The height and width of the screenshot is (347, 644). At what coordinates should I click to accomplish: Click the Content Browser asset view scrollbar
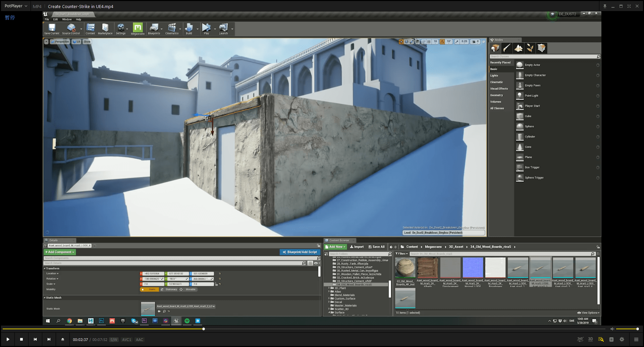click(x=598, y=281)
